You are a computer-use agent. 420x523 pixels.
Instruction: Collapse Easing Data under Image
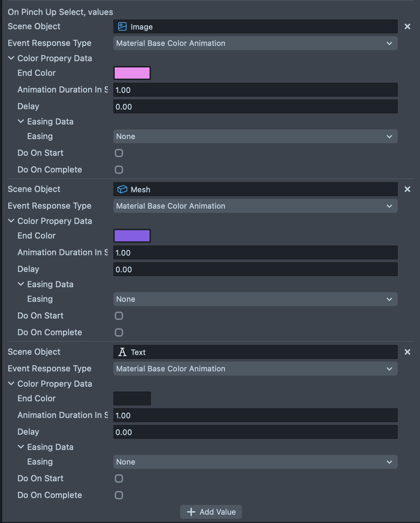click(x=21, y=121)
